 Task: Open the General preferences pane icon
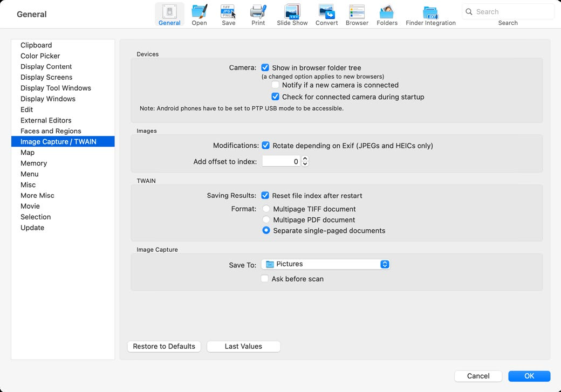click(x=169, y=15)
